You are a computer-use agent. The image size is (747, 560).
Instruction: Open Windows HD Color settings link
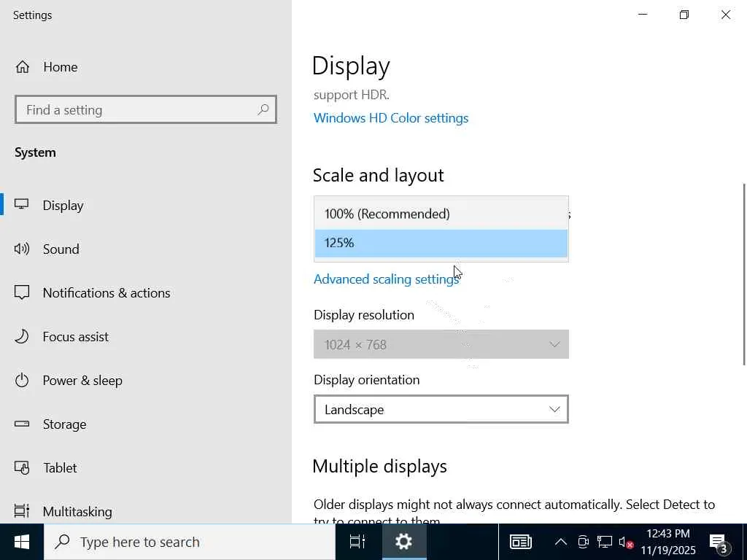(x=391, y=118)
